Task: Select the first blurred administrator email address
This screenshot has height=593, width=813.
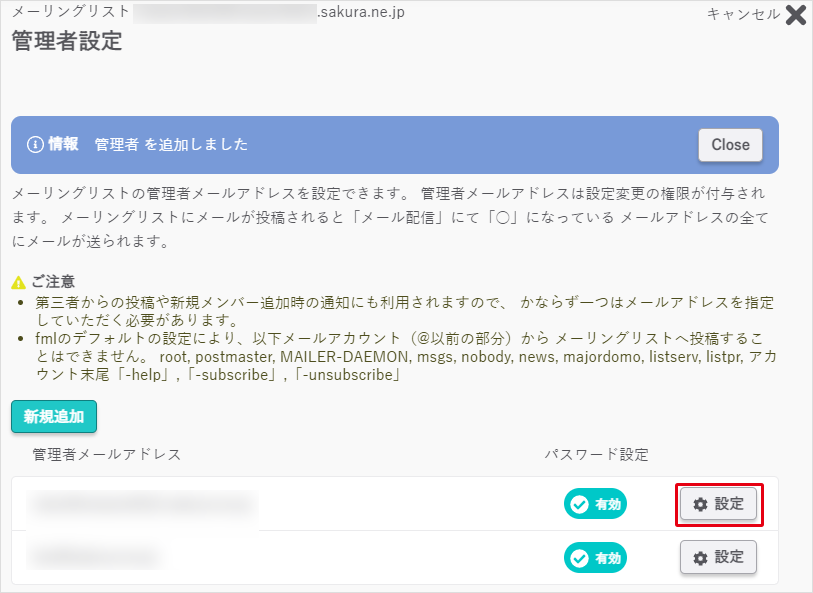Action: [141, 505]
